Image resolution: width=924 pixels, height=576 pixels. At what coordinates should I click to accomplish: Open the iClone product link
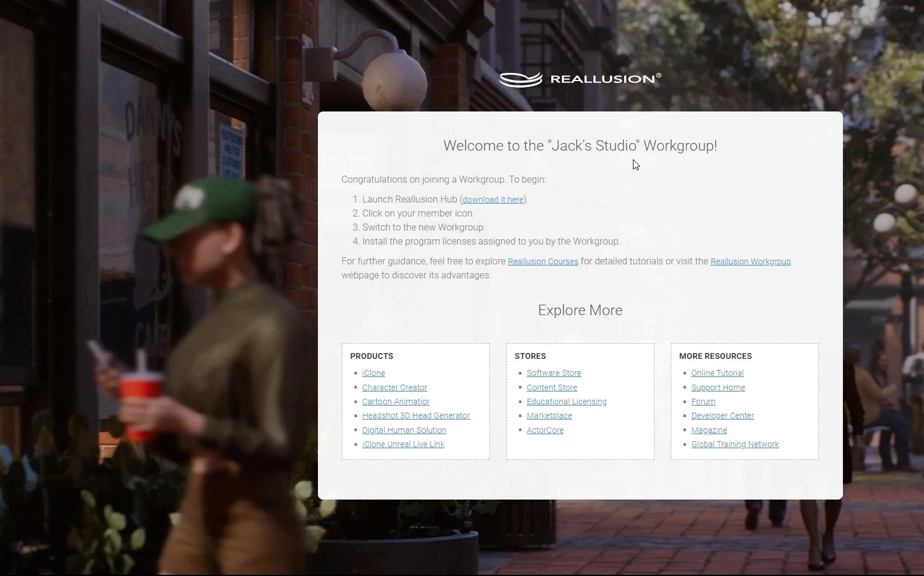coord(373,373)
